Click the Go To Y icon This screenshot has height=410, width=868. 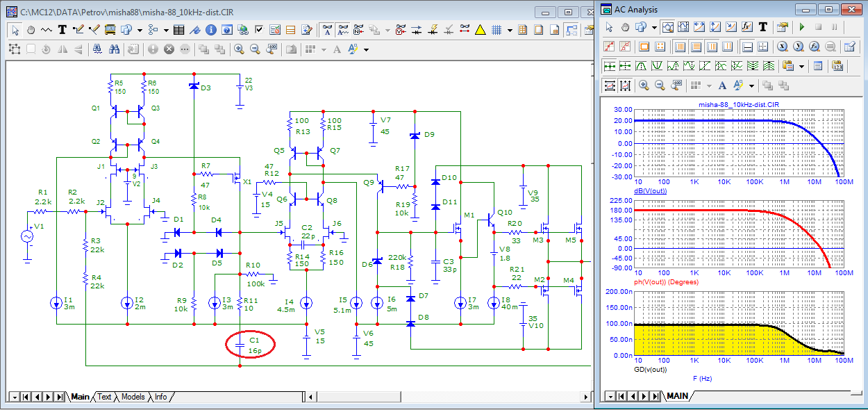799,47
